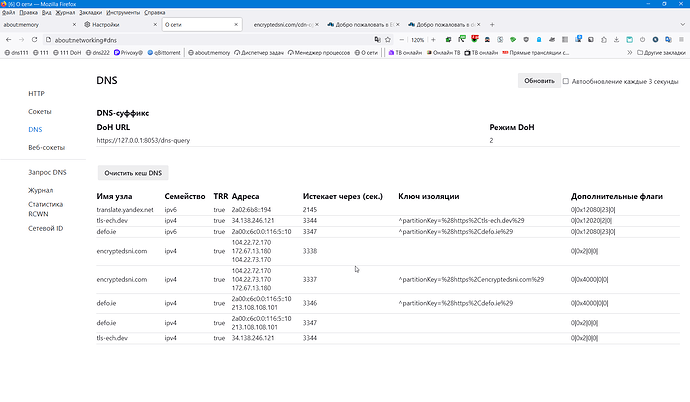Open the dns111 bookmark
This screenshot has height=402, width=690.
(16, 52)
